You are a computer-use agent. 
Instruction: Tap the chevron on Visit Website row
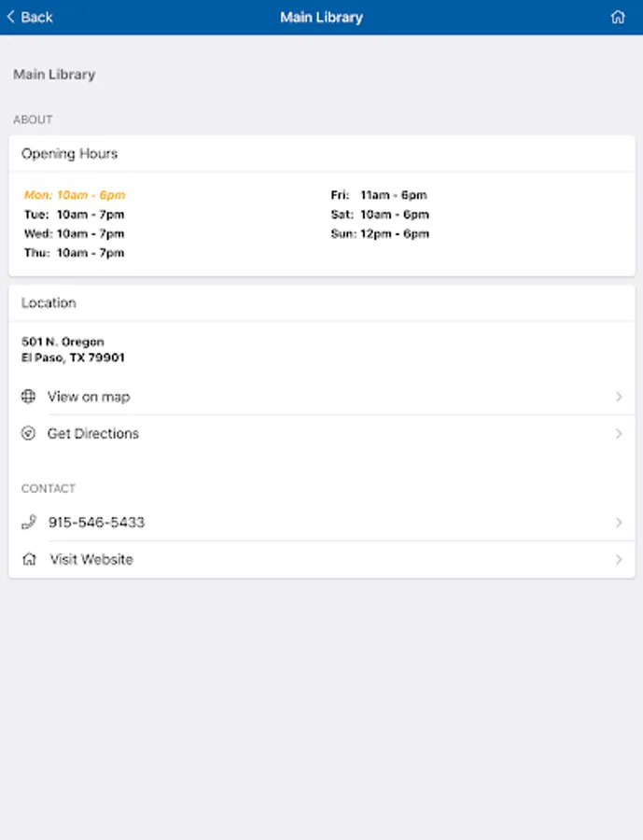pos(619,560)
